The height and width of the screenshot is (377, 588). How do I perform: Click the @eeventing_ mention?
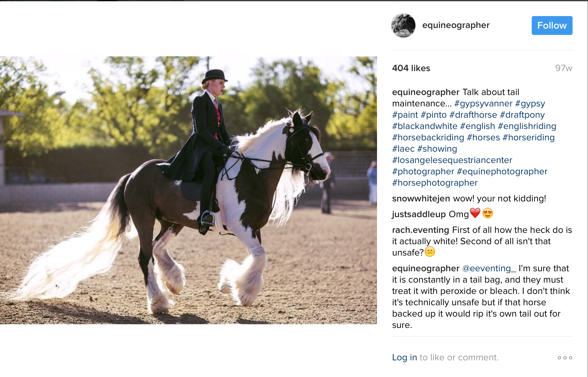(489, 268)
